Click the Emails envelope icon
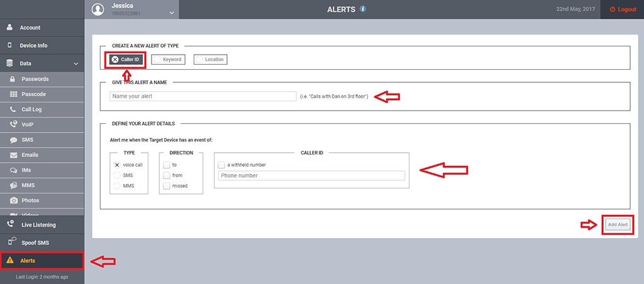This screenshot has height=284, width=644. coord(14,155)
